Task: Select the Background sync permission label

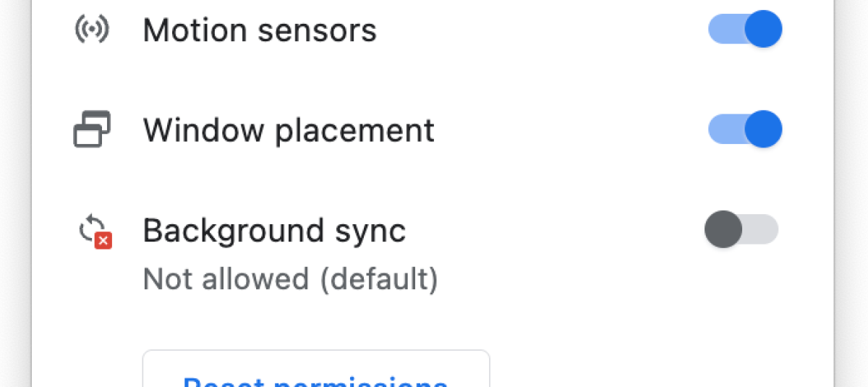Action: pyautogui.click(x=274, y=230)
